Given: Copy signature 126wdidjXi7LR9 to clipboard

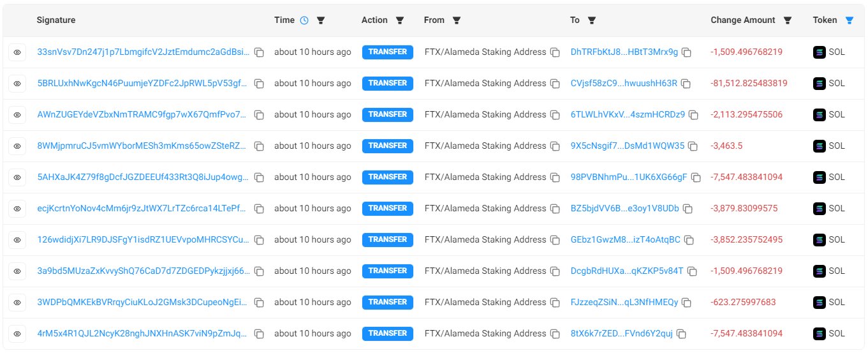Looking at the screenshot, I should click(259, 240).
